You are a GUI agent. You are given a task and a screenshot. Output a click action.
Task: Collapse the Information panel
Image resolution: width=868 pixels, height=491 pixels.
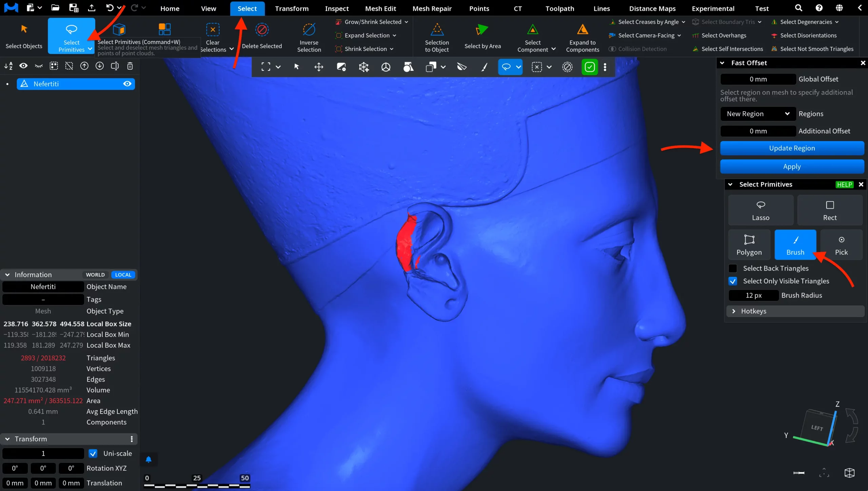tap(7, 275)
